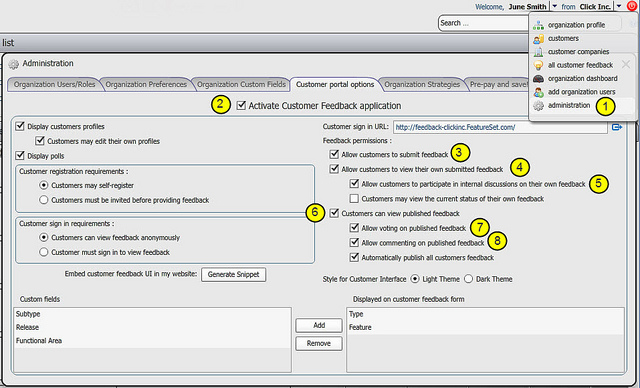This screenshot has width=640, height=388.
Task: Toggle Activate Customer Feedback application checkbox
Action: click(241, 105)
